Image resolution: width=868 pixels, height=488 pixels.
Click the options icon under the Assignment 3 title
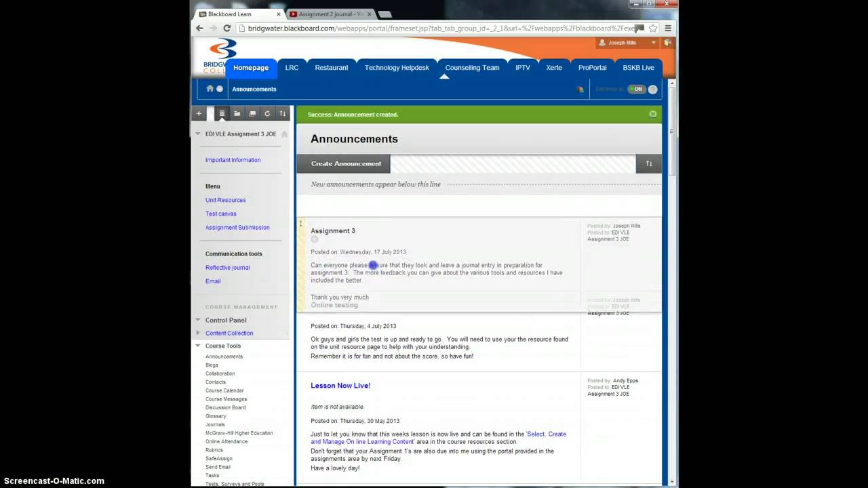[x=314, y=239]
